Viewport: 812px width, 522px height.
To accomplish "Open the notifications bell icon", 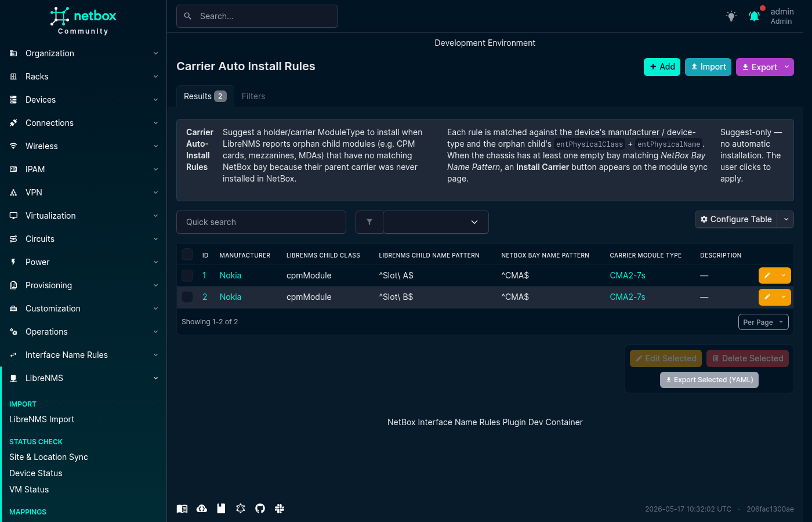I will click(x=755, y=16).
